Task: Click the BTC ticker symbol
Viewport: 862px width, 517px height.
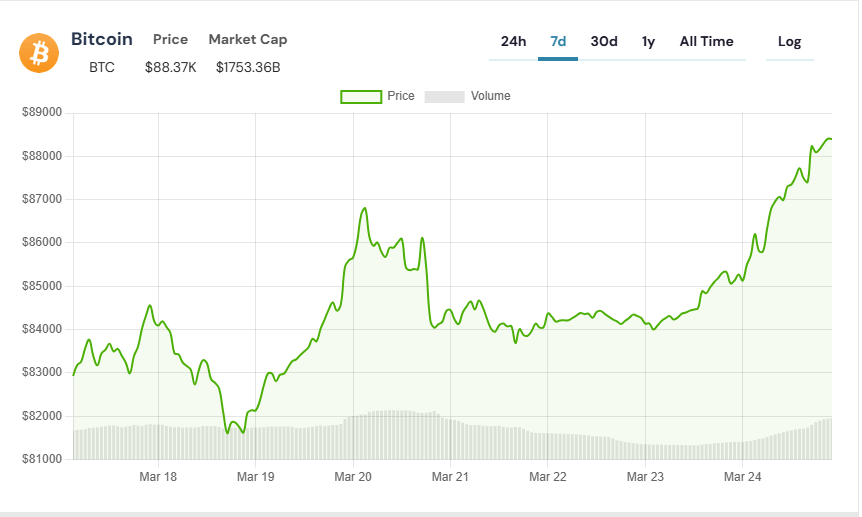Action: (x=102, y=68)
